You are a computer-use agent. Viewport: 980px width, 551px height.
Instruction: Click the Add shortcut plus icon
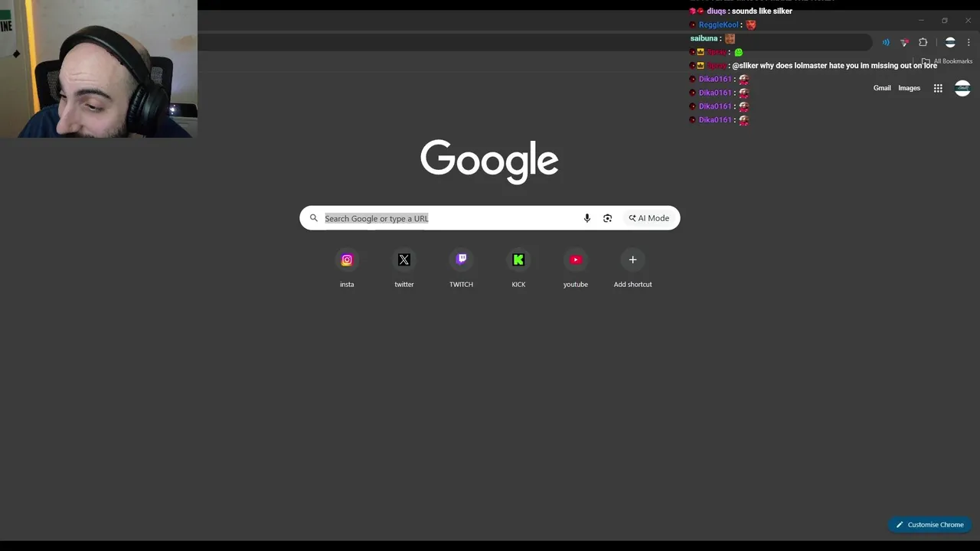coord(632,259)
